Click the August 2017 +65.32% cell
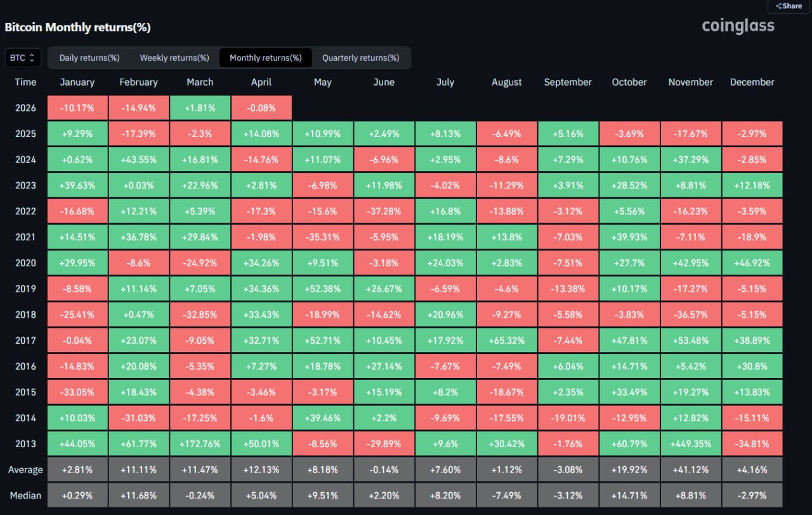Screen dimensions: 812x515 tap(506, 341)
